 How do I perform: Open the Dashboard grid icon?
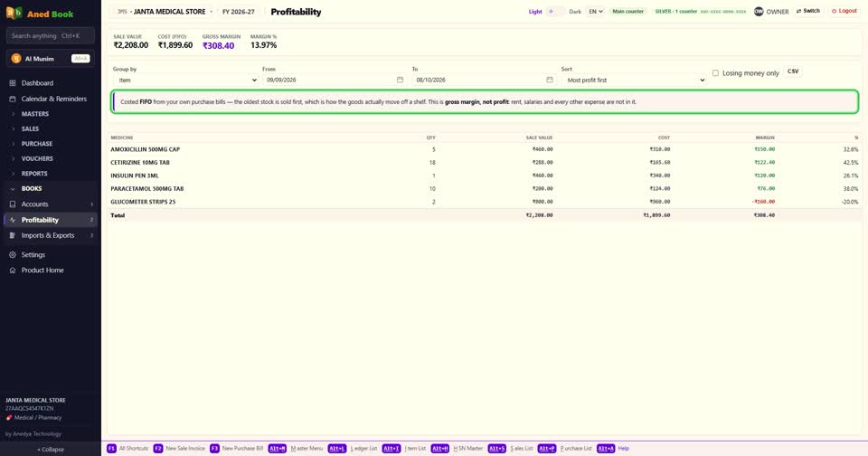12,83
